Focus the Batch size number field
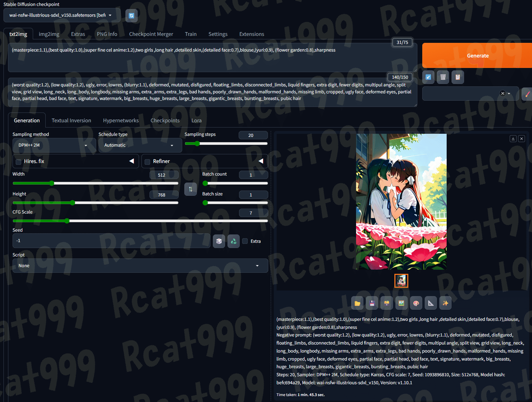 coord(254,195)
